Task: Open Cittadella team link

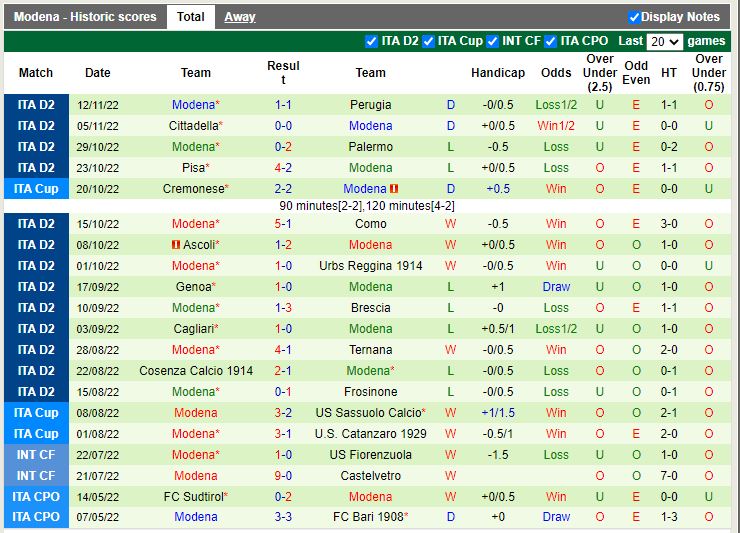Action: coord(193,126)
